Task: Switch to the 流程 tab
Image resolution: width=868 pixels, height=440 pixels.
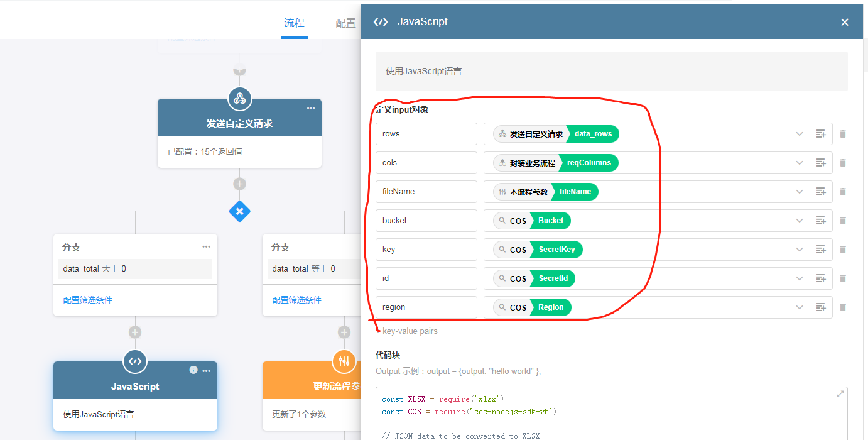Action: coord(294,23)
